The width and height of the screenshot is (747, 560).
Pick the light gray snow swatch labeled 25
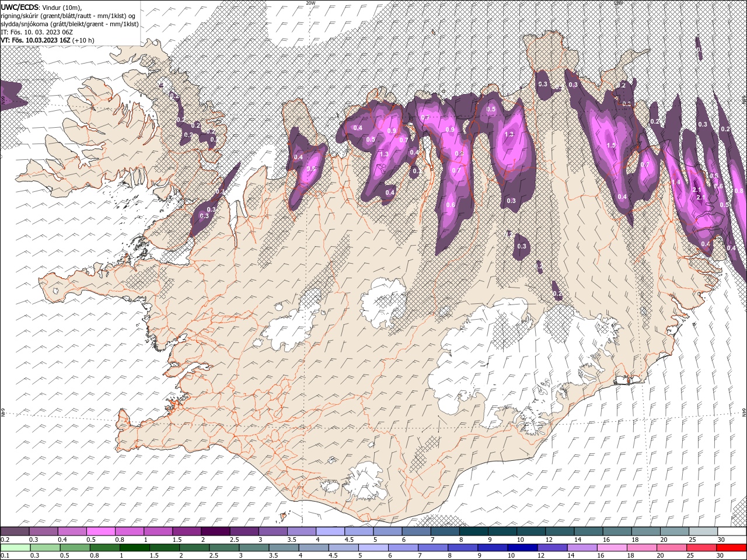704,531
